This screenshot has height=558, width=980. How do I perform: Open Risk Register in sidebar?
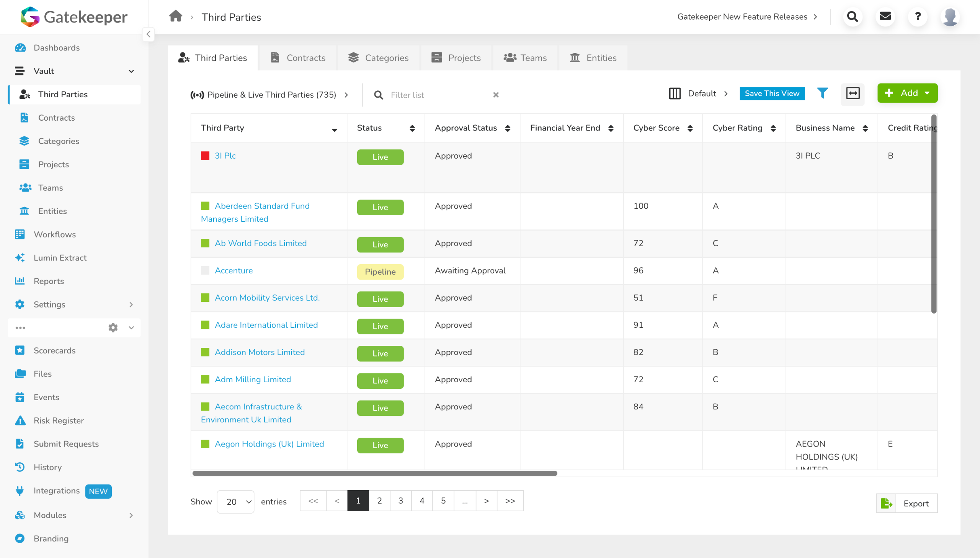pyautogui.click(x=59, y=421)
